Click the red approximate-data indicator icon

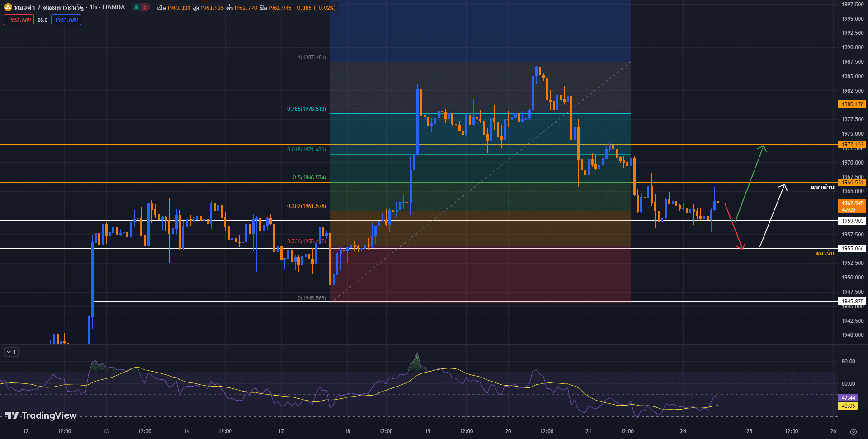click(x=145, y=7)
